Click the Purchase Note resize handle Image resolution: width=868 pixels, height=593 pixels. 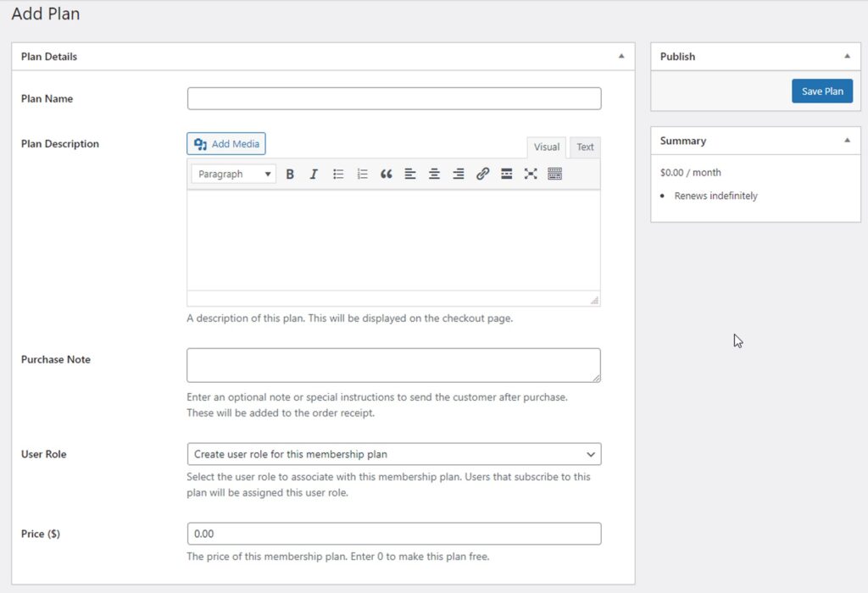tap(596, 379)
